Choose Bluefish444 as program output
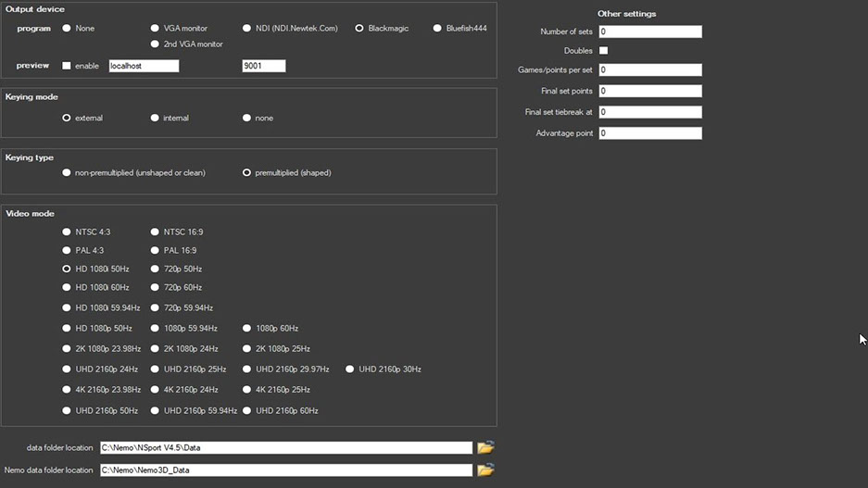 (x=437, y=29)
